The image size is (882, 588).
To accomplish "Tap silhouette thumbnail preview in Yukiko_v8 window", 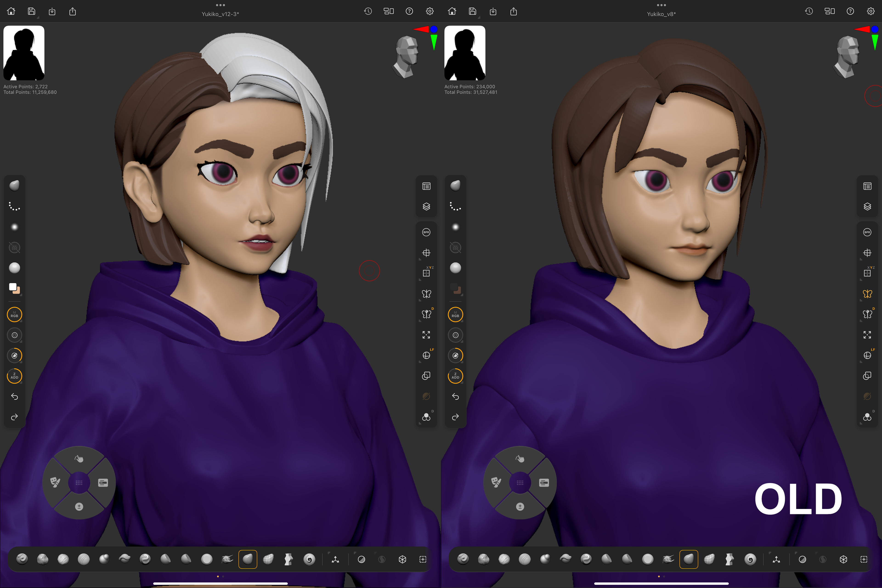I will [x=465, y=53].
